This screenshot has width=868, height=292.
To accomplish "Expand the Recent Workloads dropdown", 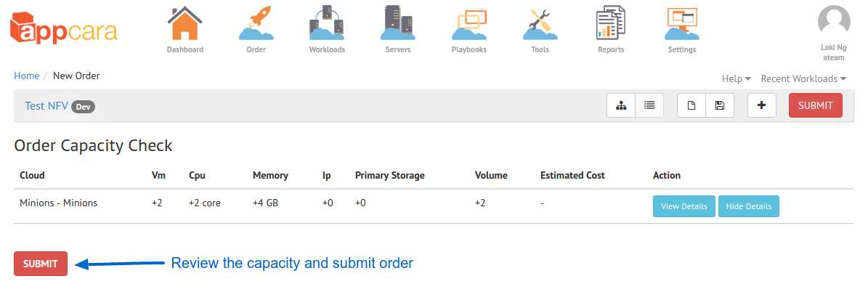I will [804, 78].
